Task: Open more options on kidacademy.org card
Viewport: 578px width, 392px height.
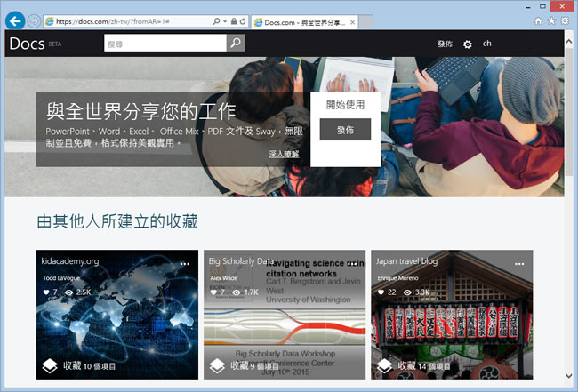Action: pyautogui.click(x=184, y=264)
